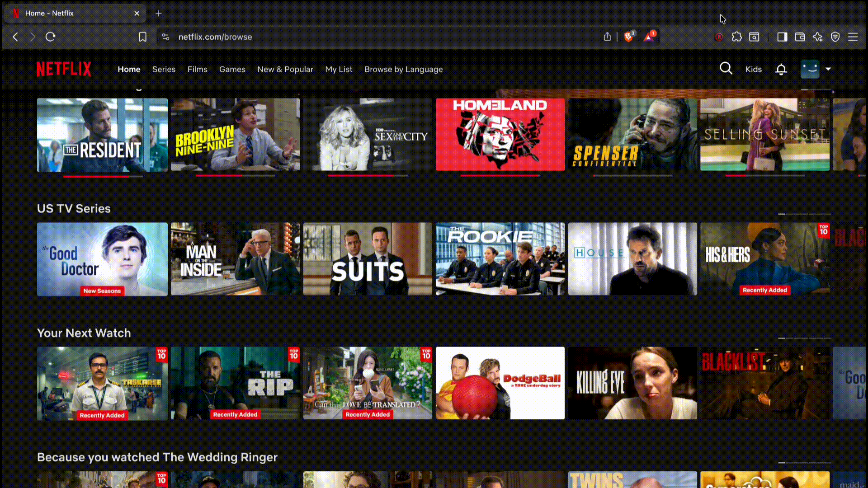Open the VPN shield icon

835,37
